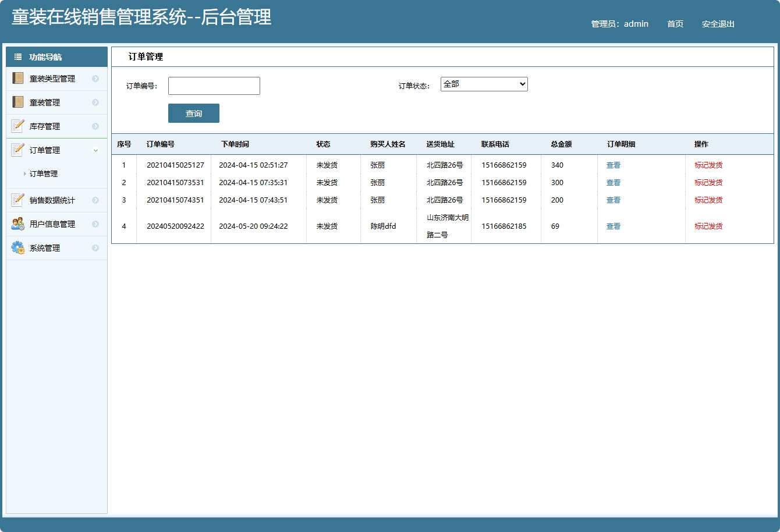Open the 订单状态 dropdown showing 全部

(x=484, y=84)
